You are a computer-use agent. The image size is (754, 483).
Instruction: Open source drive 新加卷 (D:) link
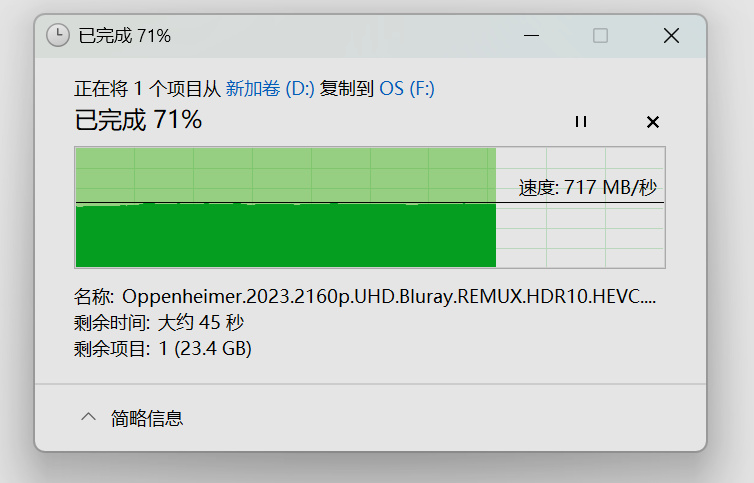pyautogui.click(x=270, y=89)
